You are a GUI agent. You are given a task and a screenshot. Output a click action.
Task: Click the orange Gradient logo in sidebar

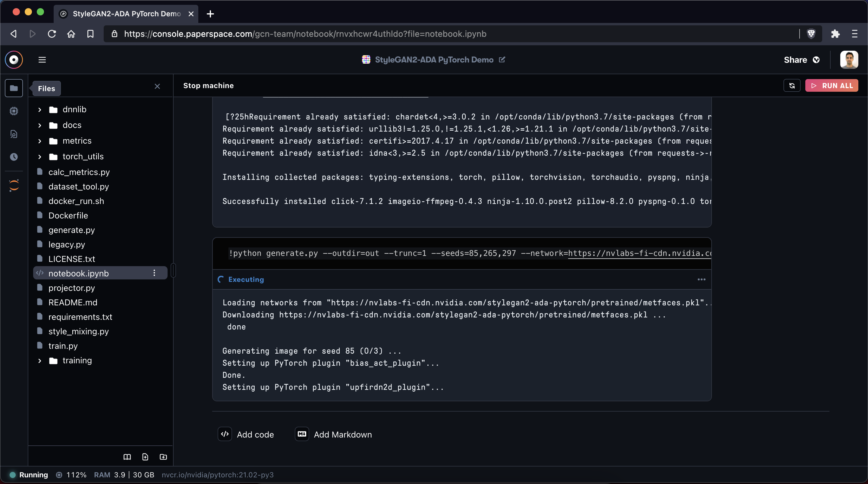pos(14,185)
